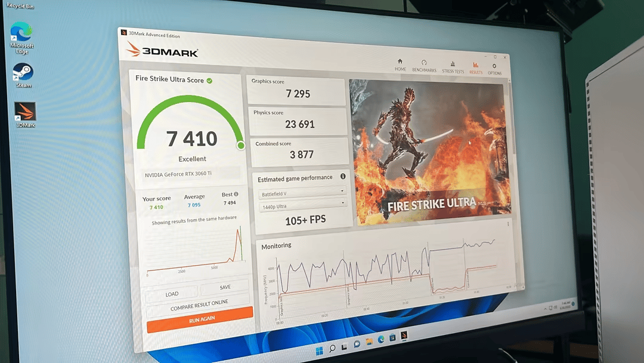Image resolution: width=644 pixels, height=363 pixels.
Task: Click the LOAD button
Action: pos(172,294)
